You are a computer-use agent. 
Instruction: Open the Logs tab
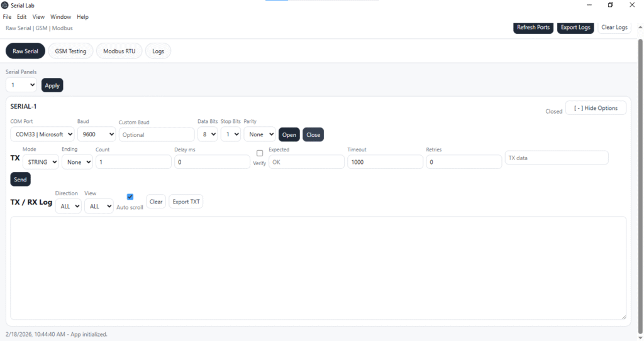tap(158, 51)
